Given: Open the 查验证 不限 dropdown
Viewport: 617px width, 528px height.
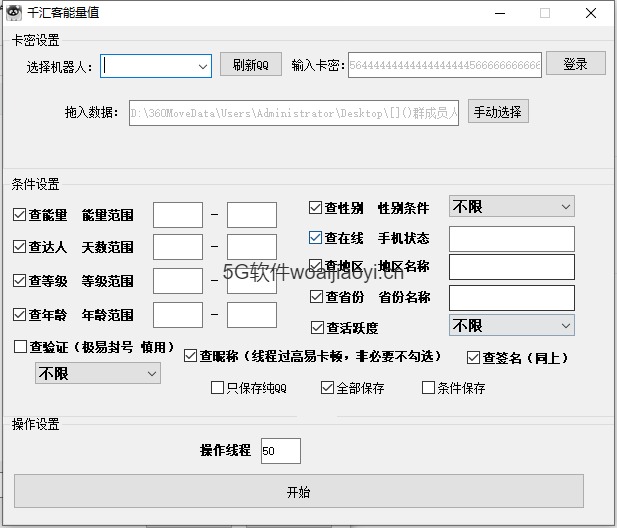Looking at the screenshot, I should pos(98,373).
